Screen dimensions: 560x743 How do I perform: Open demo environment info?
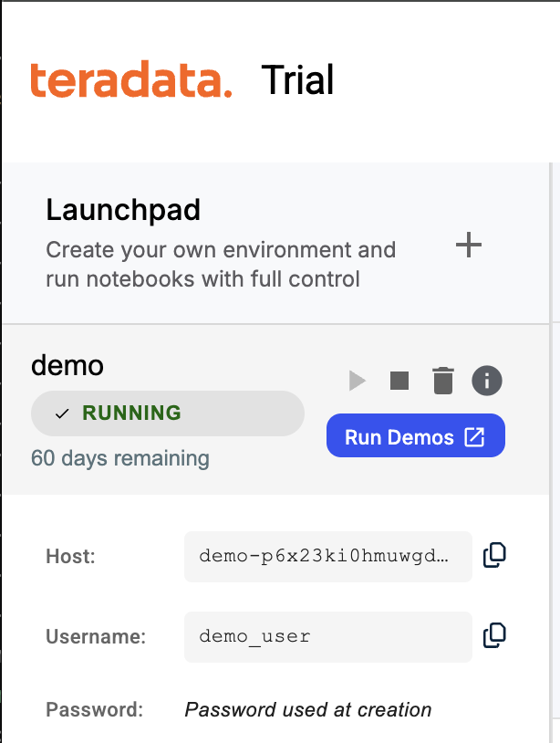tap(487, 381)
